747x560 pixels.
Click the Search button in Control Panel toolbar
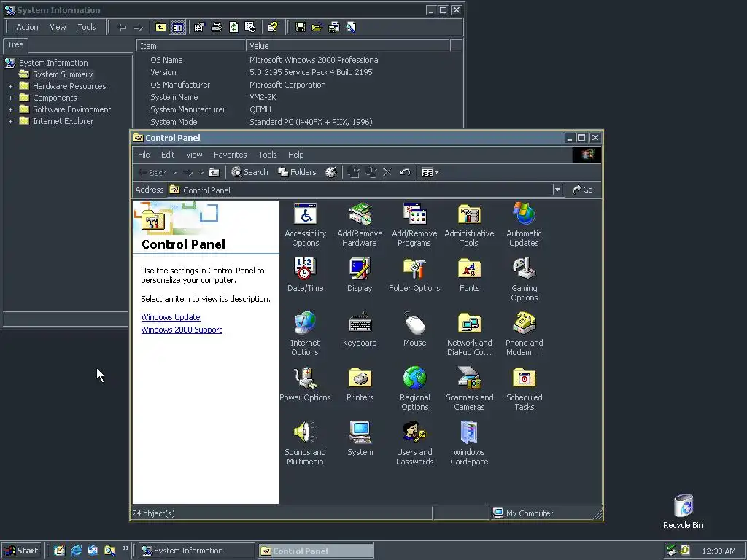(x=249, y=172)
